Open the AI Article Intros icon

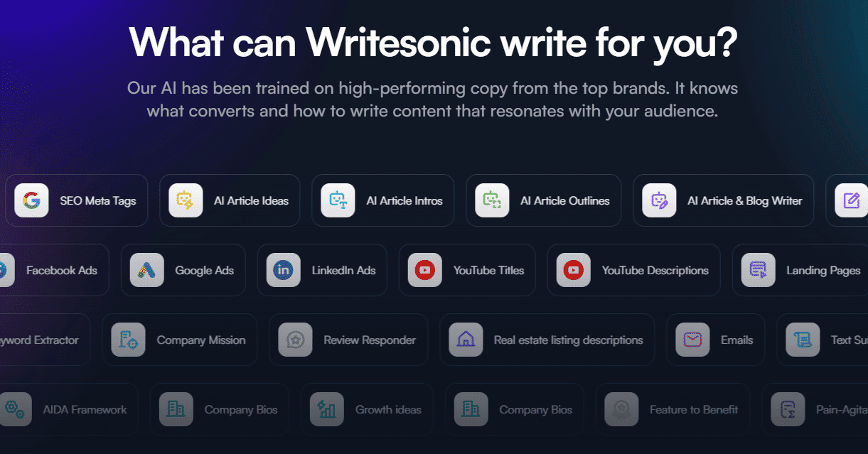(x=338, y=200)
